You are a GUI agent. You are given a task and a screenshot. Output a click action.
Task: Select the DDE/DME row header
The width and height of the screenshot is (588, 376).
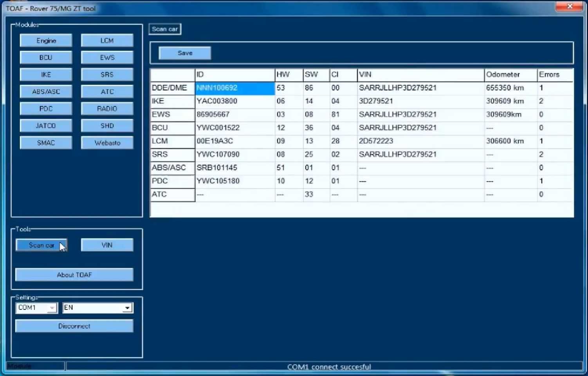coord(173,88)
